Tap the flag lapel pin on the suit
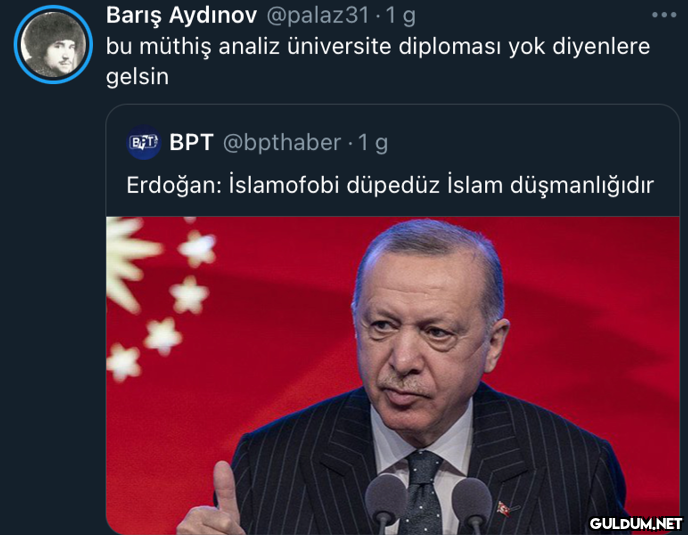This screenshot has height=535, width=688. pos(505,509)
